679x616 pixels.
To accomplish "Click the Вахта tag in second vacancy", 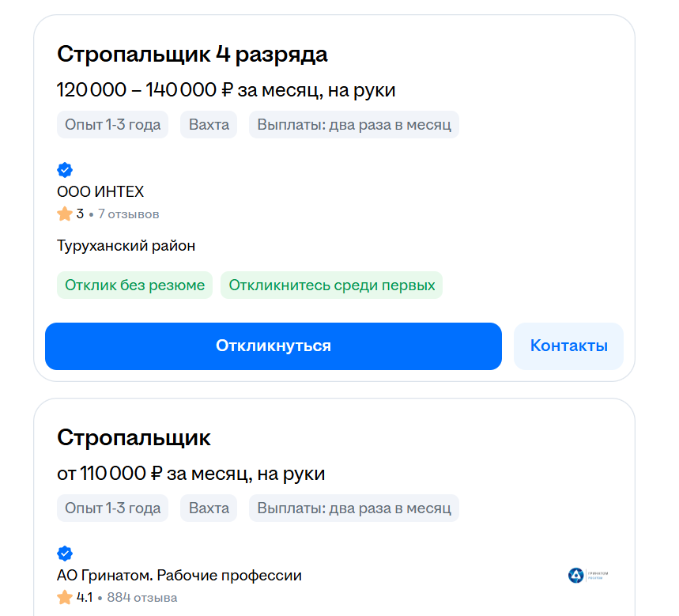I will click(209, 508).
